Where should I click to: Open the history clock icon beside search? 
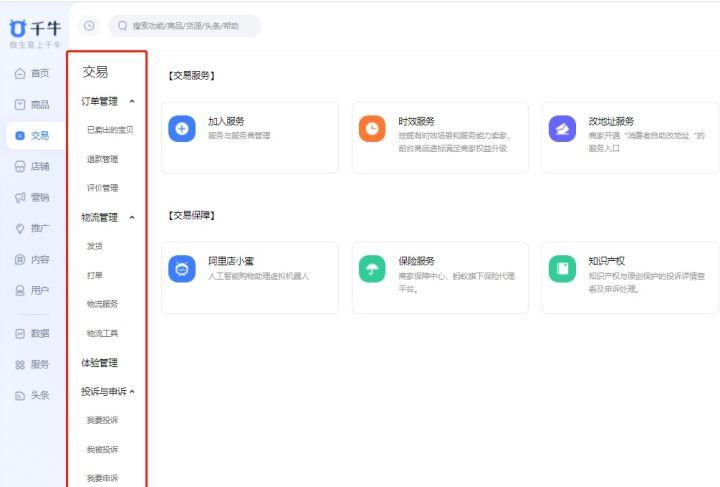click(89, 26)
